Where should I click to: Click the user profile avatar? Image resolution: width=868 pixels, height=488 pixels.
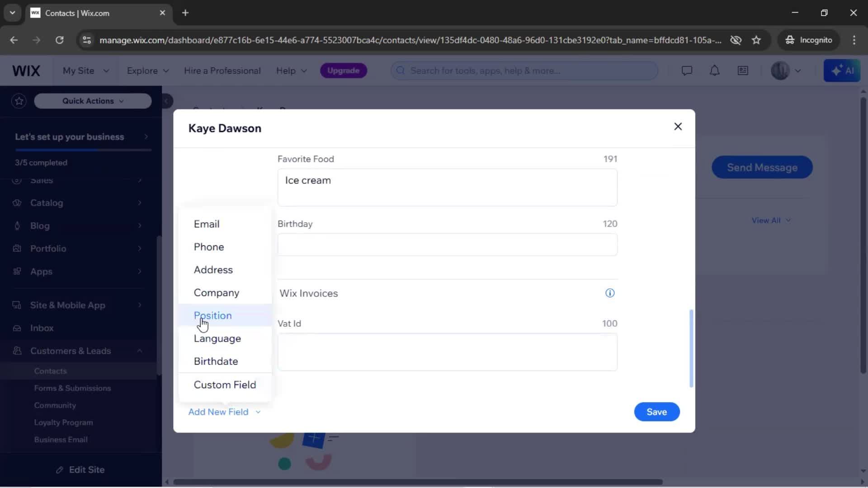pyautogui.click(x=780, y=71)
